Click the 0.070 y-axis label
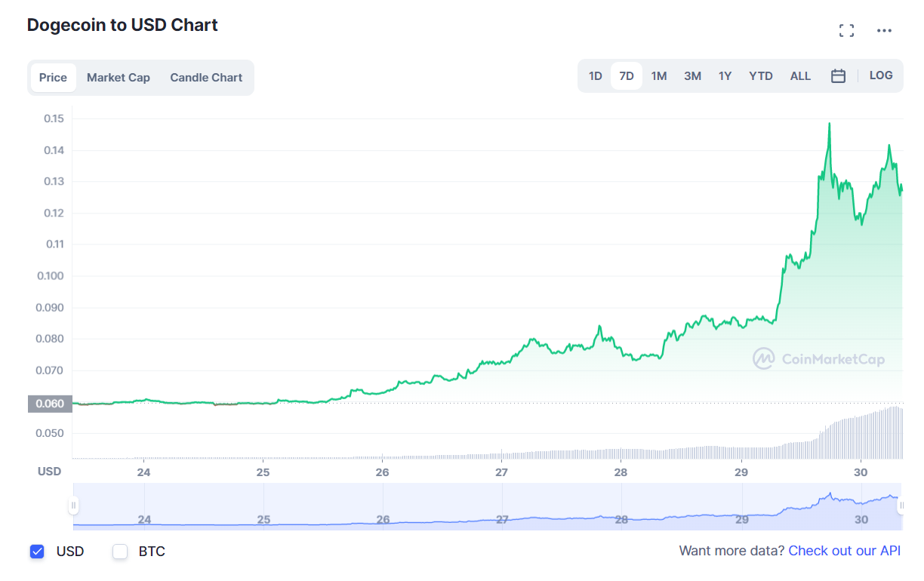The image size is (924, 581). (51, 370)
